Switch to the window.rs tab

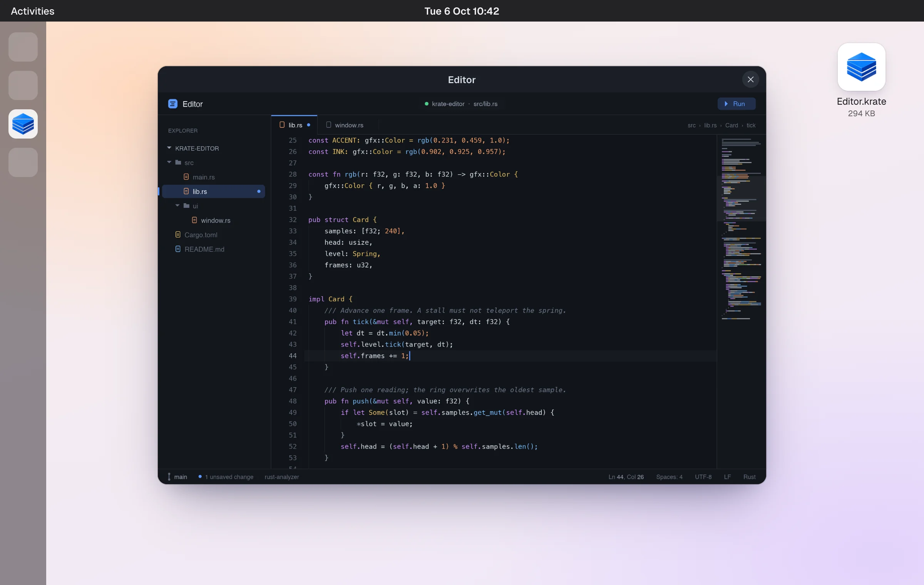(x=348, y=125)
